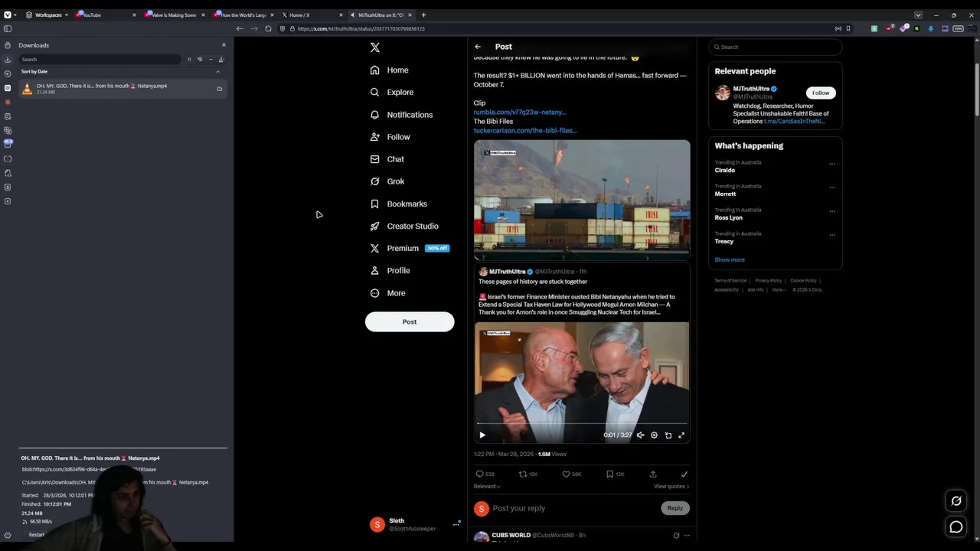
Task: Close the MJTruthUltra on X tab
Action: [410, 15]
